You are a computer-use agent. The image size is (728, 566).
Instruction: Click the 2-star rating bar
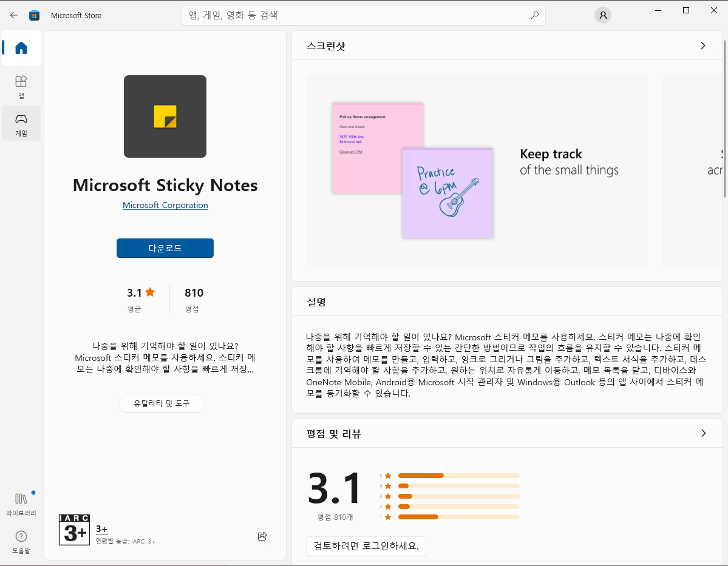[458, 507]
